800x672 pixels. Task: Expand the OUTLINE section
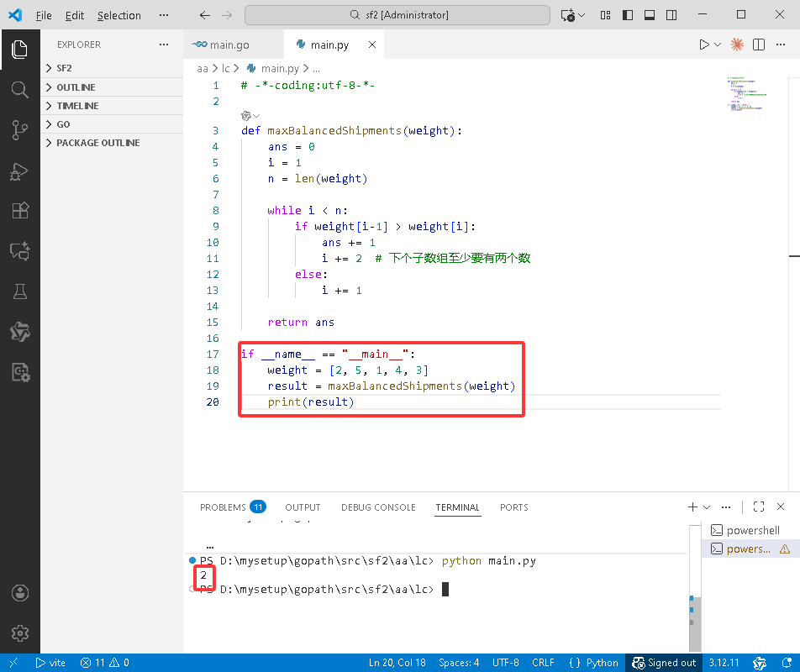coord(112,87)
